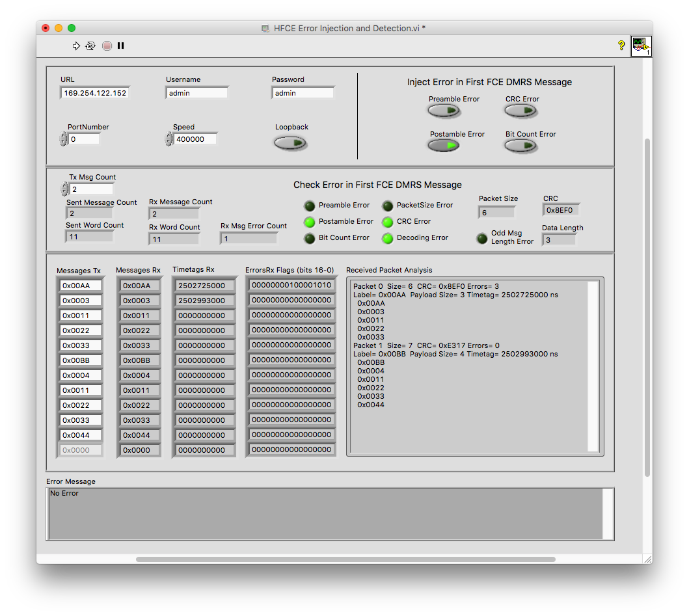Minimize the window with yellow button
This screenshot has height=616, width=689.
click(x=59, y=28)
